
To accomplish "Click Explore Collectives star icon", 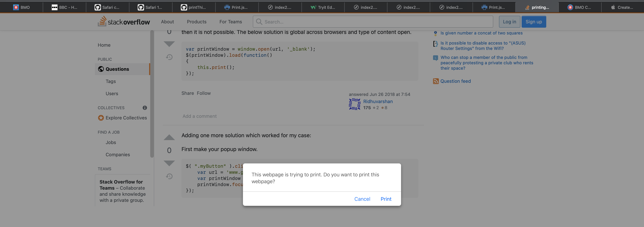I will pyautogui.click(x=101, y=118).
